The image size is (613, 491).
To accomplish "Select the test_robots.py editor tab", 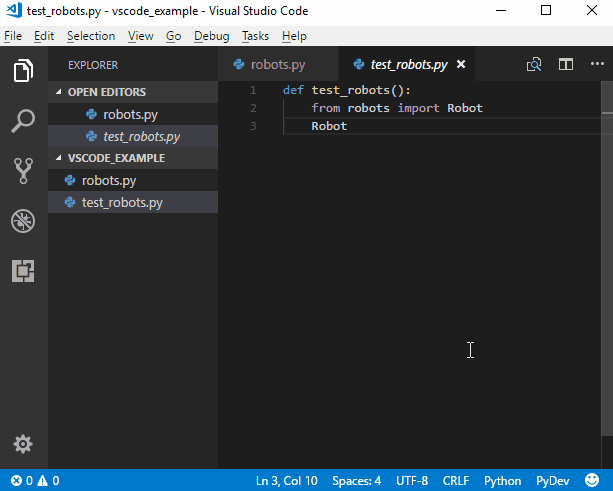I will pyautogui.click(x=407, y=64).
